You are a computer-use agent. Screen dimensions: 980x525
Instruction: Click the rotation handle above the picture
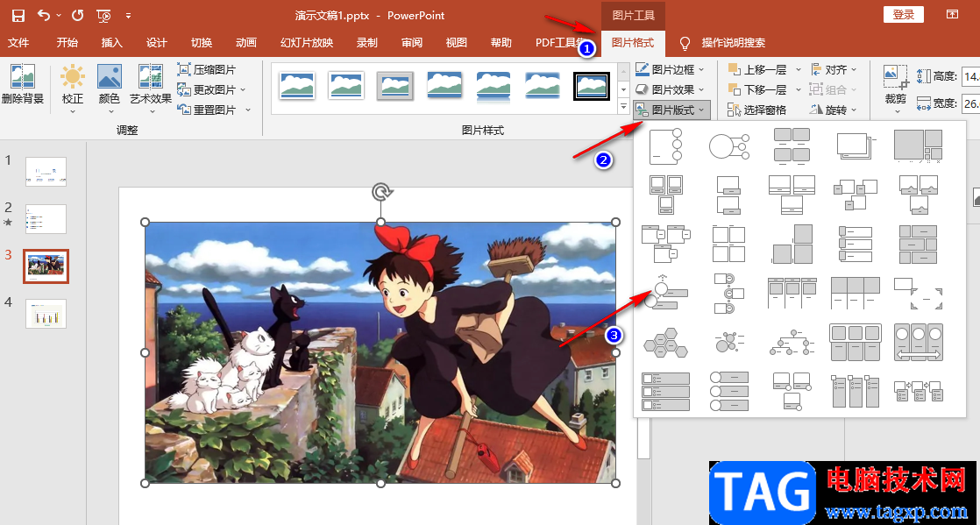(x=380, y=192)
